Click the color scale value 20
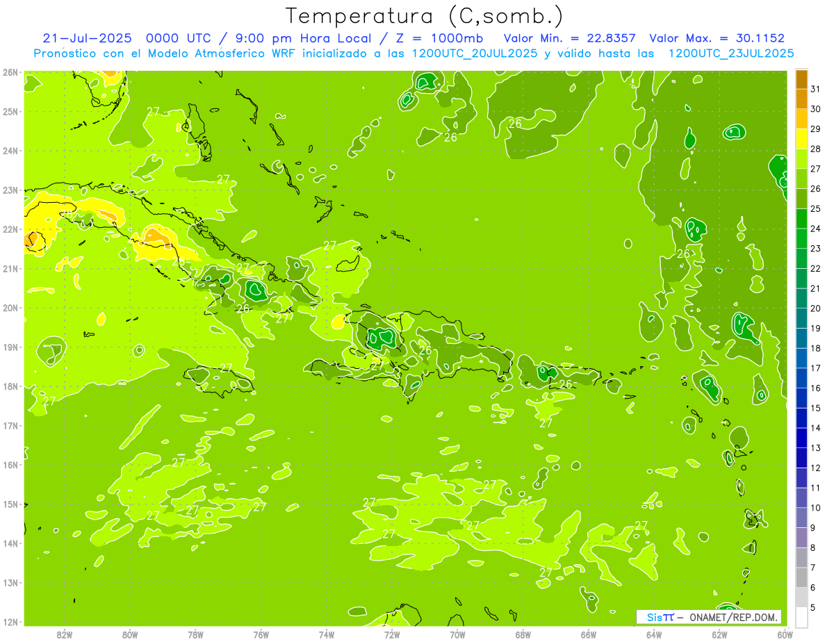This screenshot has width=834, height=644. pyautogui.click(x=815, y=308)
